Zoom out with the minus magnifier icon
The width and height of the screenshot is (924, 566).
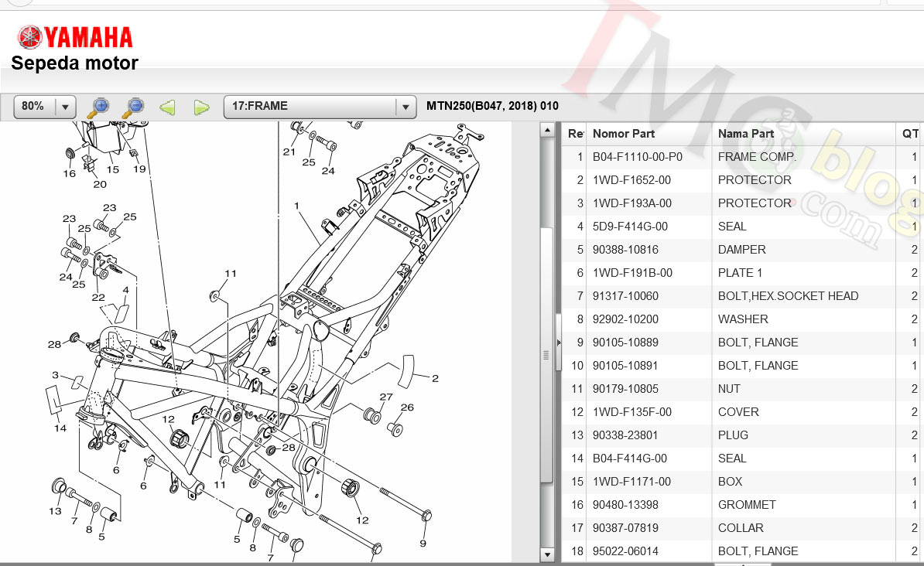(133, 107)
